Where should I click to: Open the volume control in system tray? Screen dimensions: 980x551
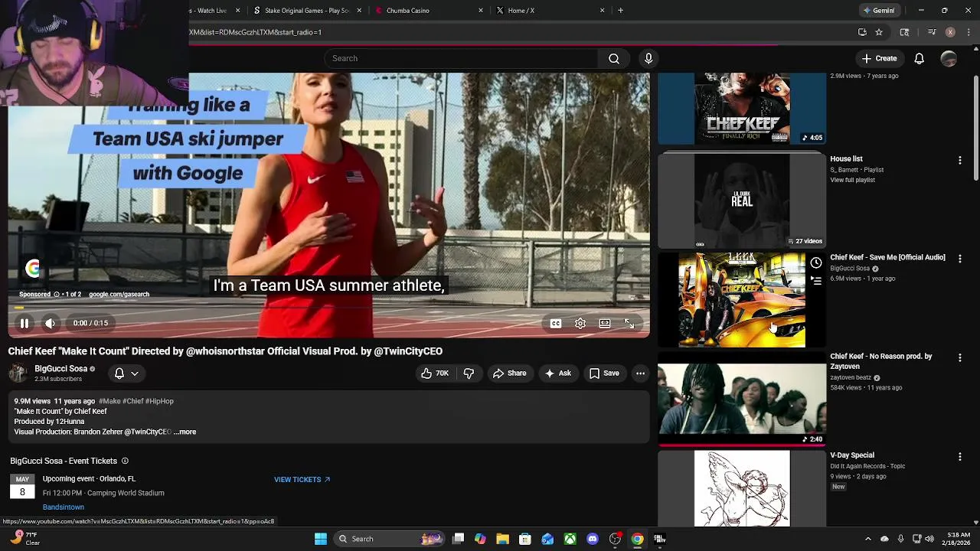(929, 539)
